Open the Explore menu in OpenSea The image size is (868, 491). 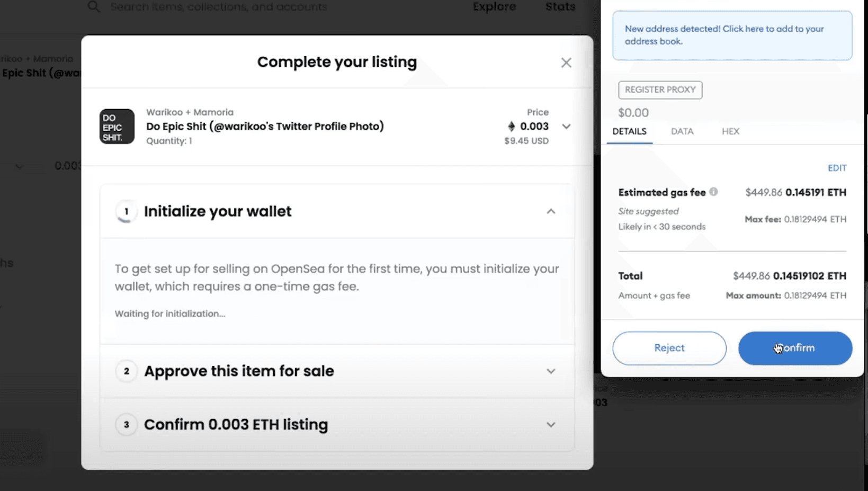click(494, 7)
